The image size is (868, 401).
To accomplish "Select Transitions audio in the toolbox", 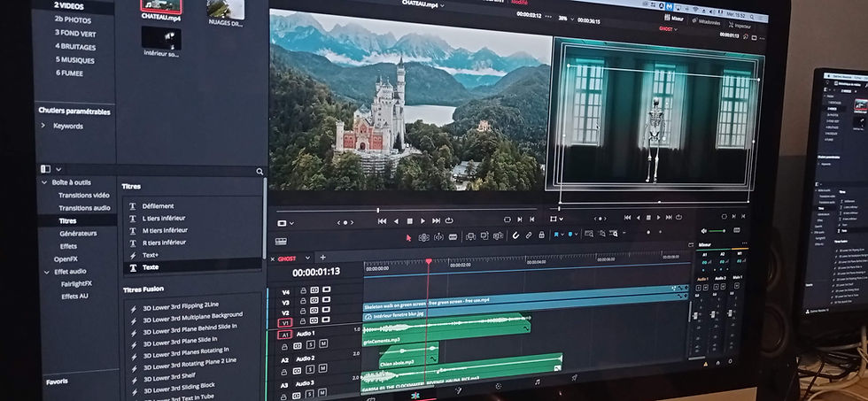I will pos(84,208).
